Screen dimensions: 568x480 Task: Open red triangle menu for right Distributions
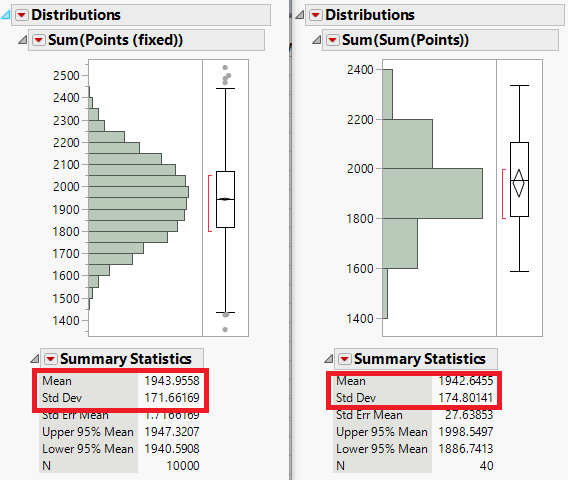coord(316,15)
